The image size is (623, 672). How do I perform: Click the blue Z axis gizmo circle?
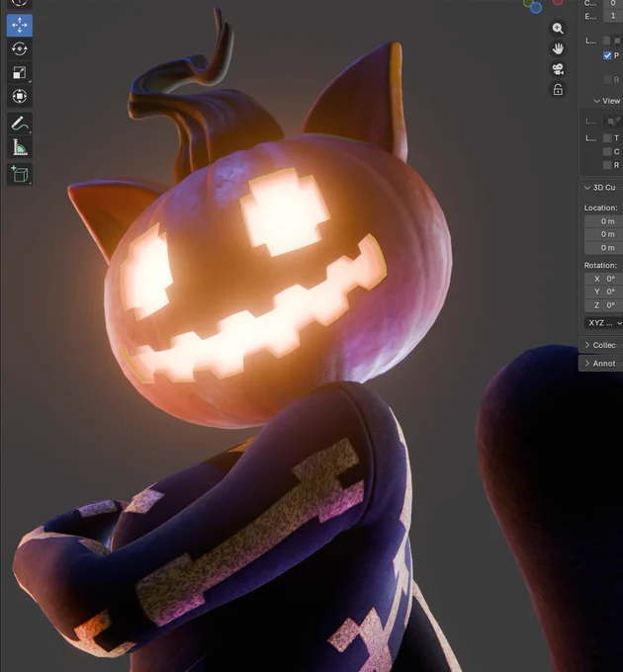click(536, 8)
